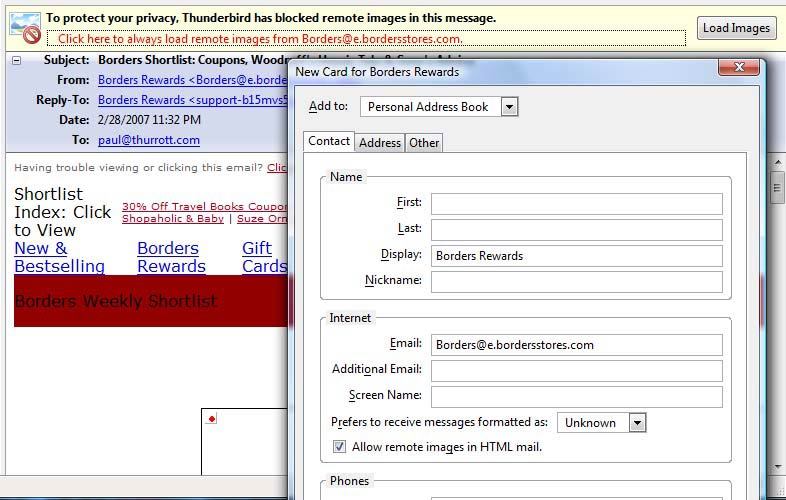Click the paul@thurrott.com recipient link
Viewport: 786px width, 500px height.
click(149, 140)
